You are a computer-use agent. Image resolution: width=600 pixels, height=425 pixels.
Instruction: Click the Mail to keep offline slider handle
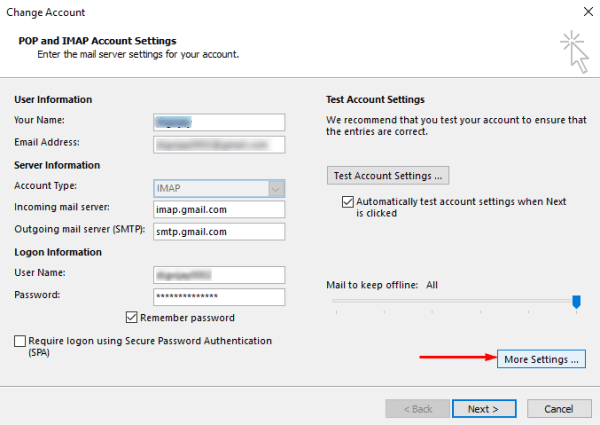pos(576,301)
